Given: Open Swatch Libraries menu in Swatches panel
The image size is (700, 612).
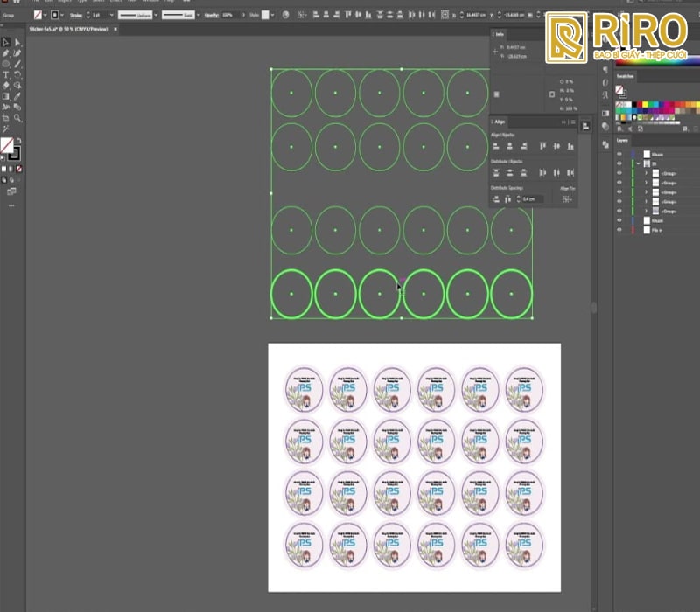Looking at the screenshot, I should [620, 129].
